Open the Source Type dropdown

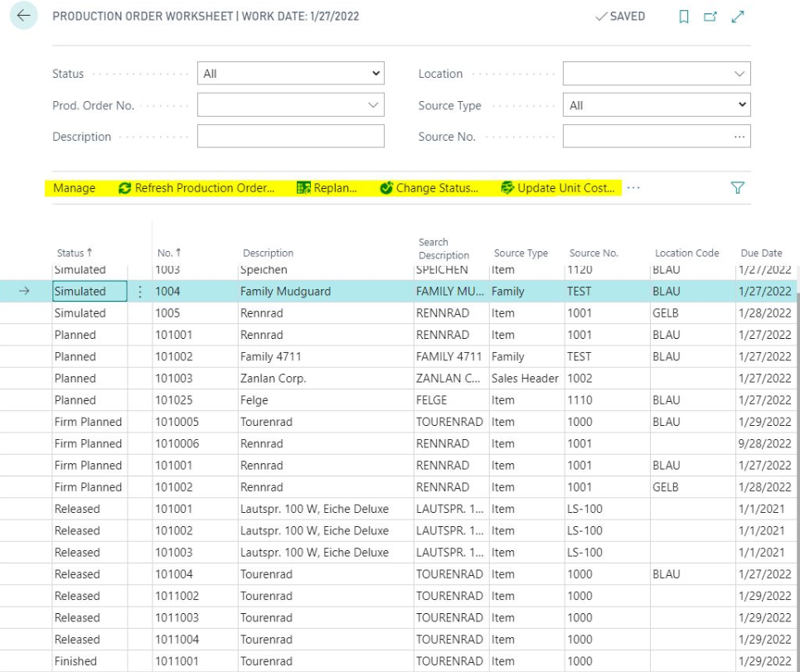tap(656, 105)
